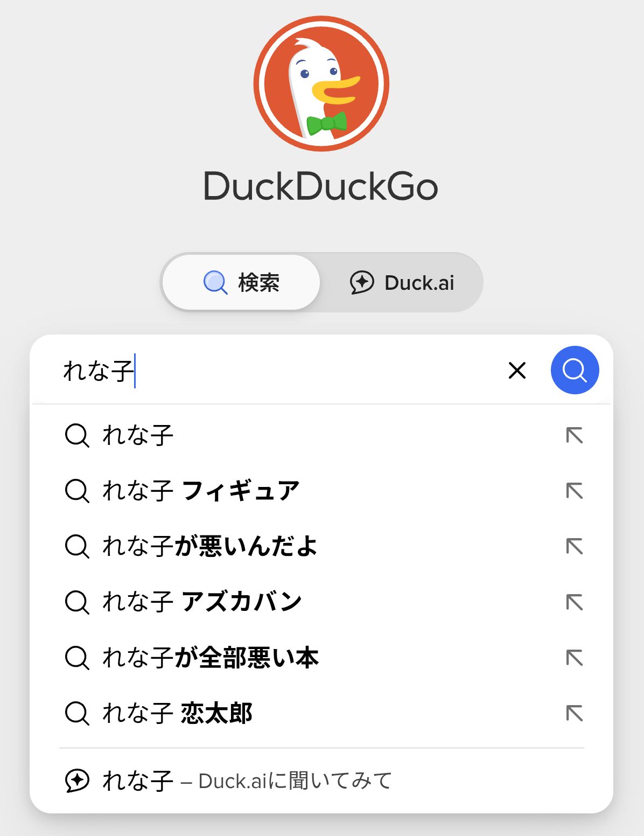Click autofill arrow next to れな子が悪いんだよ
Image resolution: width=644 pixels, height=836 pixels.
[x=575, y=546]
